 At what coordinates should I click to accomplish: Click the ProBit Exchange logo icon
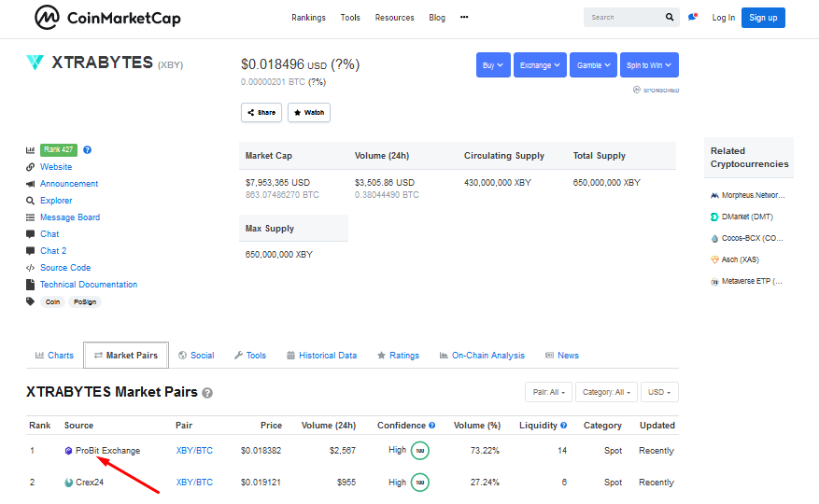[68, 450]
